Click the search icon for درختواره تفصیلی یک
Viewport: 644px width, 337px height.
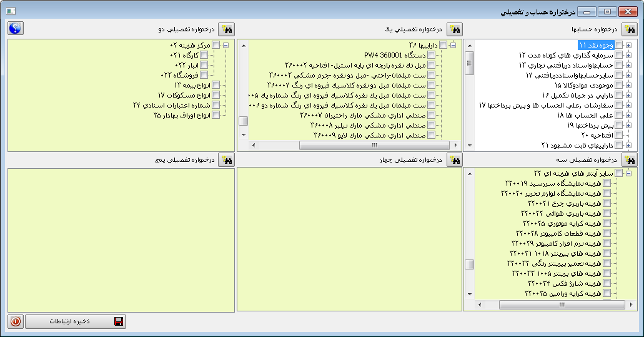click(454, 29)
